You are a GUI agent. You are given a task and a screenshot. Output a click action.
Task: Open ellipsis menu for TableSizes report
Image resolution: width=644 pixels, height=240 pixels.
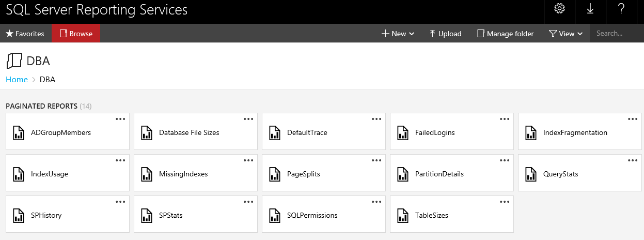(x=505, y=202)
